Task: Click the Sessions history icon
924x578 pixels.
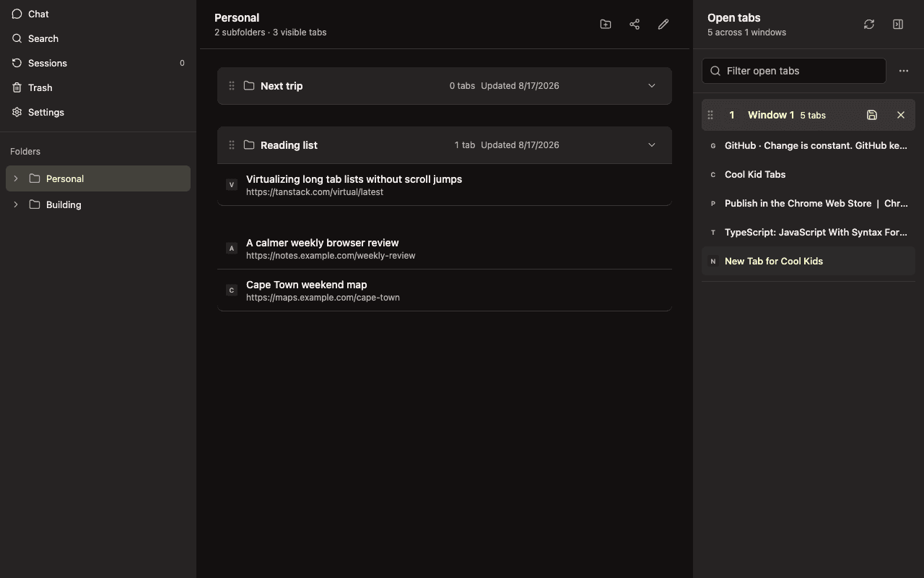Action: pos(17,63)
